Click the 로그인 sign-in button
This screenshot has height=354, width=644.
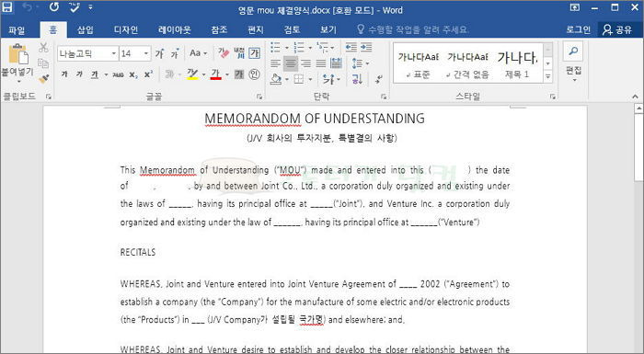click(578, 29)
